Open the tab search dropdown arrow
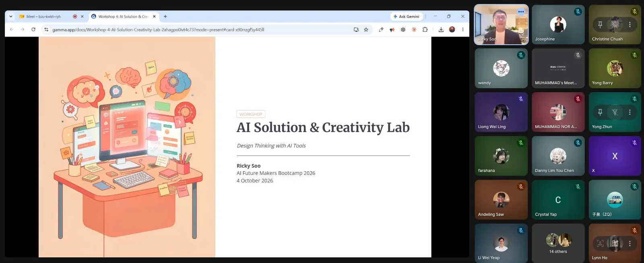The height and width of the screenshot is (263, 644). coord(11,17)
